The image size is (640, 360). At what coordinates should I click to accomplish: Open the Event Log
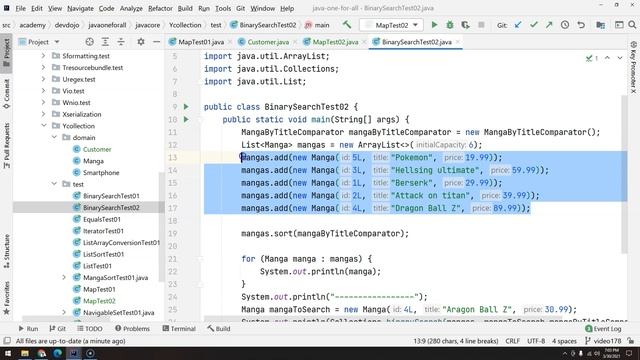603,329
